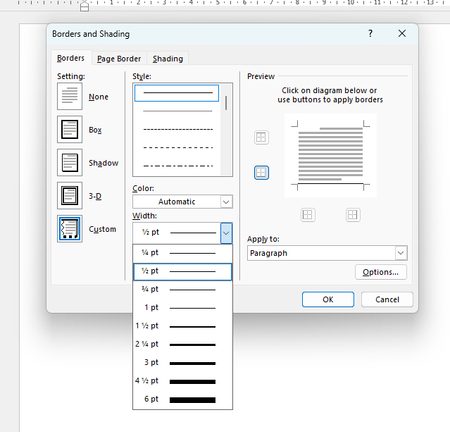Toggle bottom border button in Preview
This screenshot has height=432, width=450.
point(261,173)
